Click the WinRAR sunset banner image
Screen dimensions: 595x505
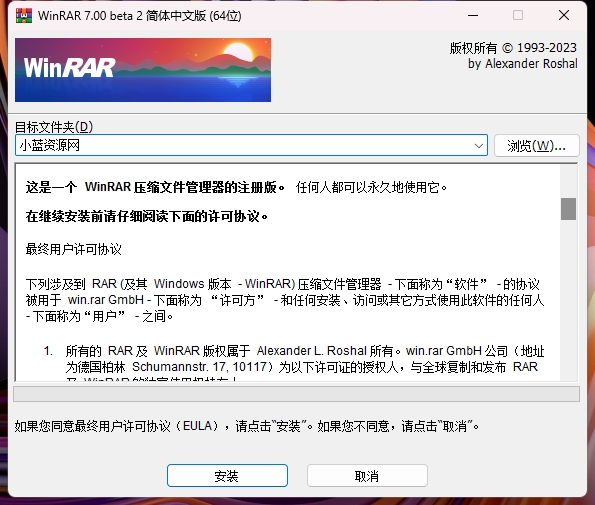(x=143, y=70)
